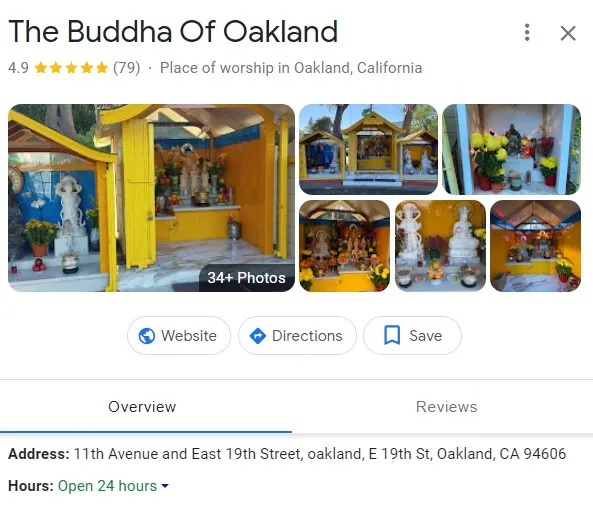The image size is (593, 511).
Task: Select the Overview tab
Action: tap(142, 407)
